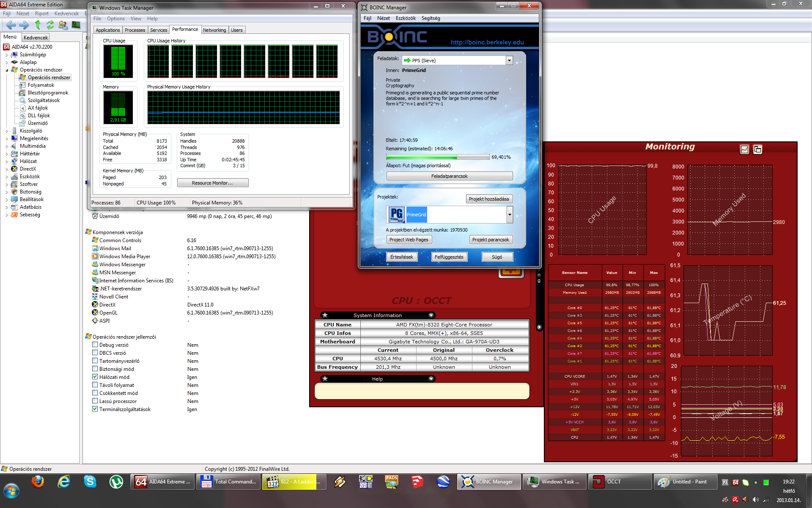Click the Windows Start orb

point(11,491)
